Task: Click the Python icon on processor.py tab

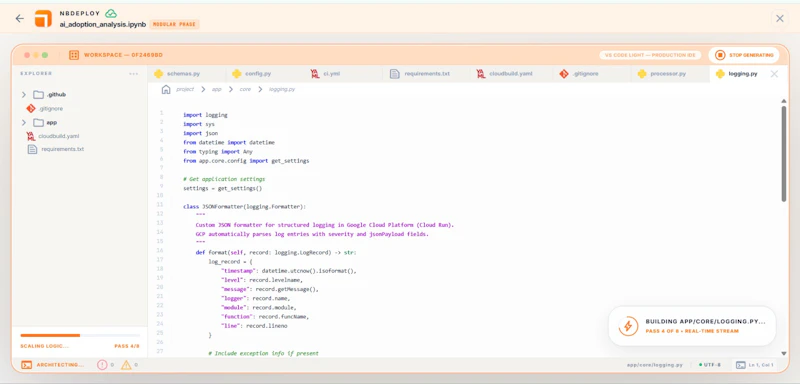Action: coord(642,74)
